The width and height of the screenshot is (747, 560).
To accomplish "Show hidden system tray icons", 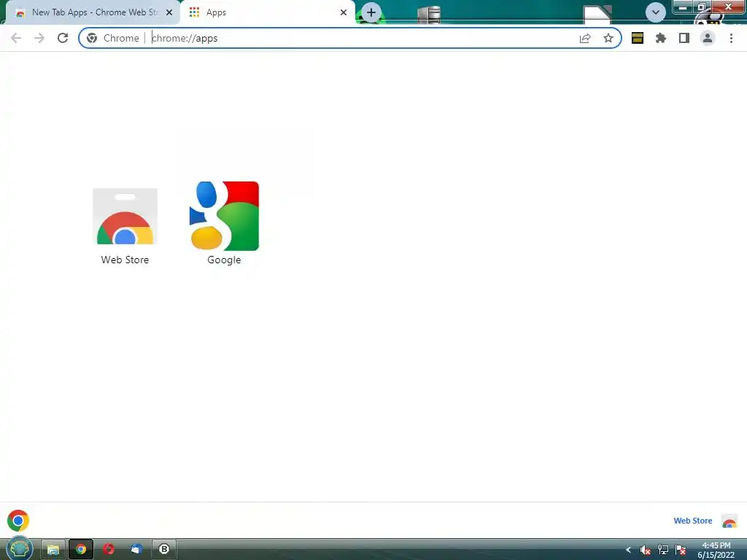I will pos(628,550).
